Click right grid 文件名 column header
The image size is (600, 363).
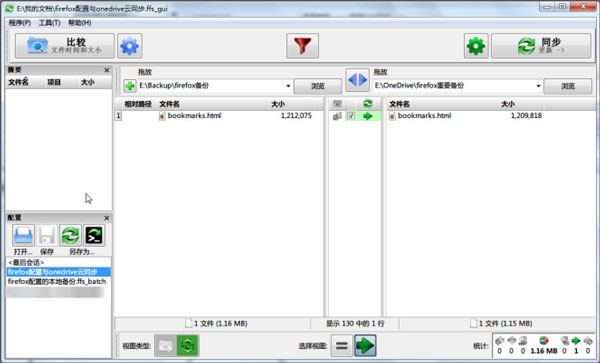(x=399, y=104)
